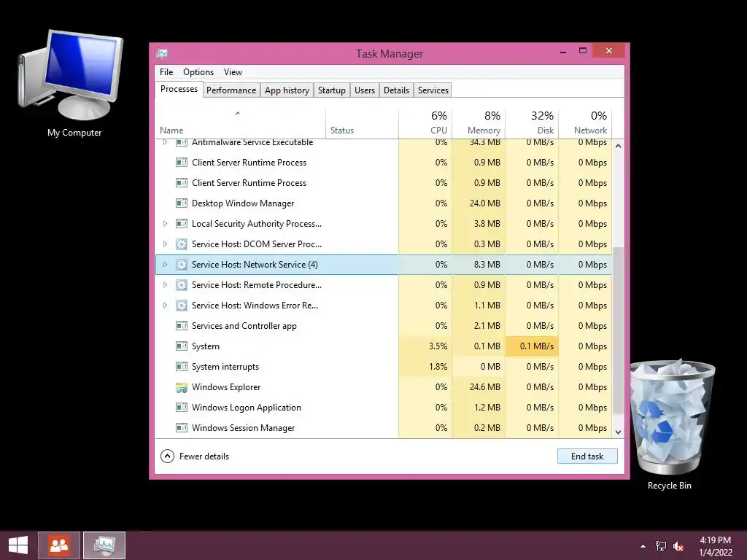The height and width of the screenshot is (560, 747).
Task: Expand Local Security Authority Process row
Action: pos(165,223)
